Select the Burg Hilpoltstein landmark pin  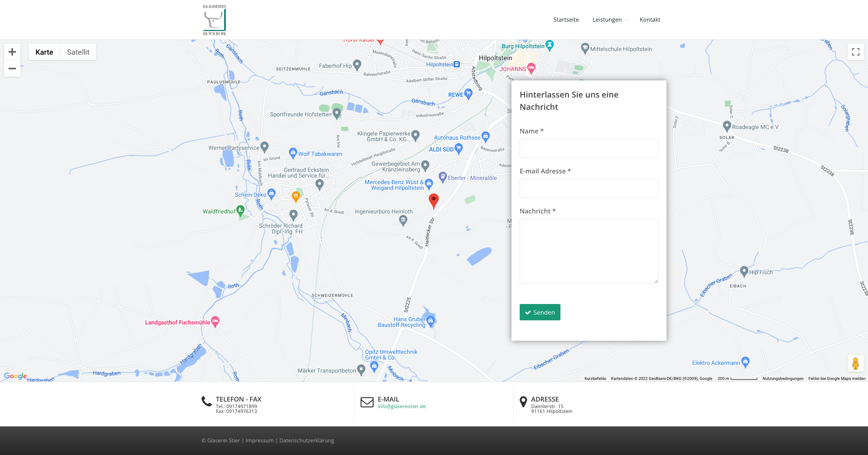click(x=549, y=46)
